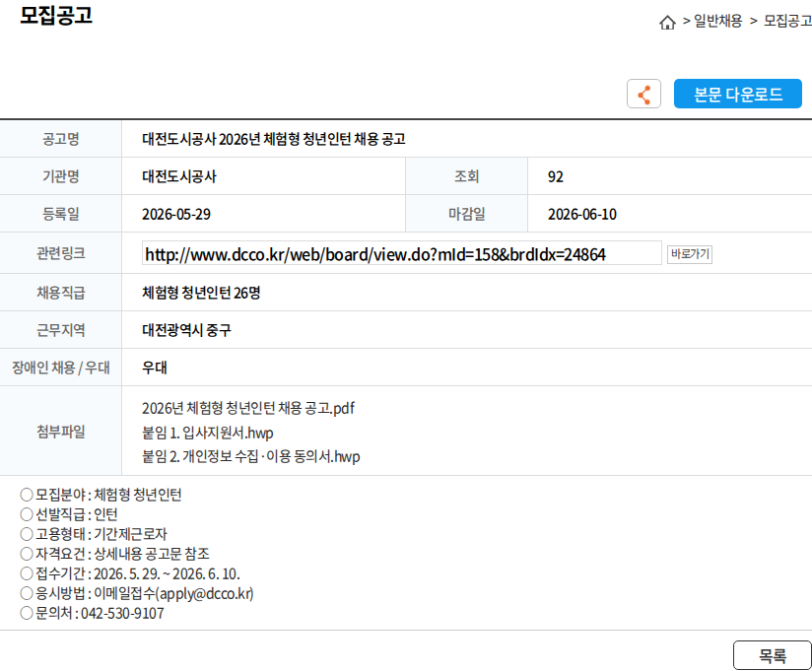This screenshot has height=671, width=812.
Task: Click 체험형 청년인턴 26명 text
Action: tap(201, 293)
